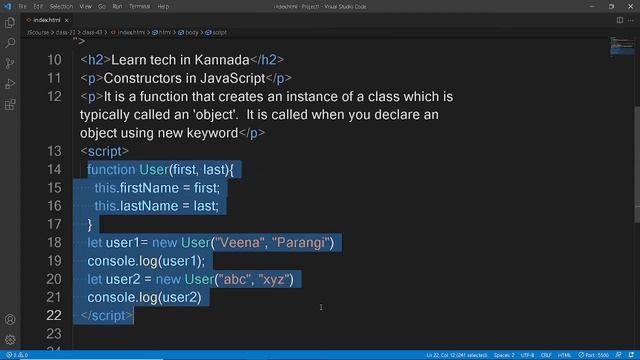
Task: Open the Edit menu
Action: (38, 7)
